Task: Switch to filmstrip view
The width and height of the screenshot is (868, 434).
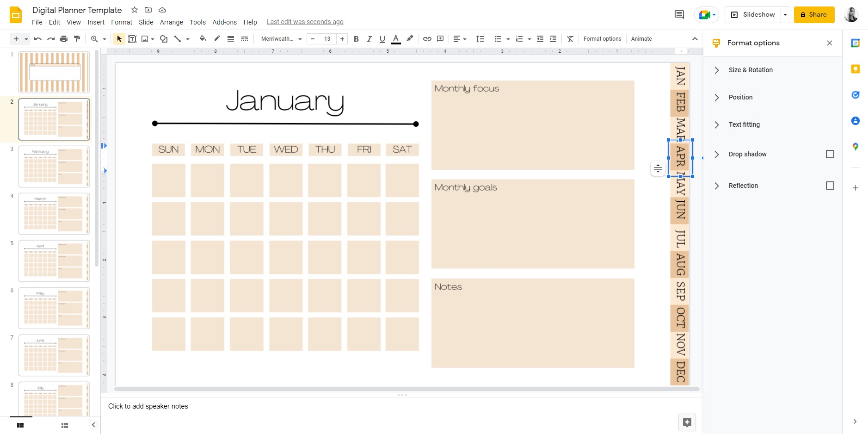Action: 20,425
